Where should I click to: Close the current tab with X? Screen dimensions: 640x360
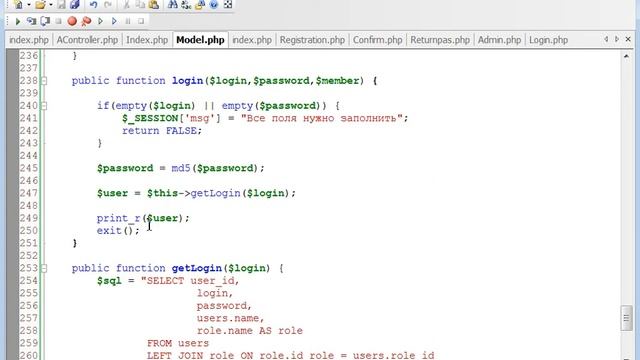(628, 39)
